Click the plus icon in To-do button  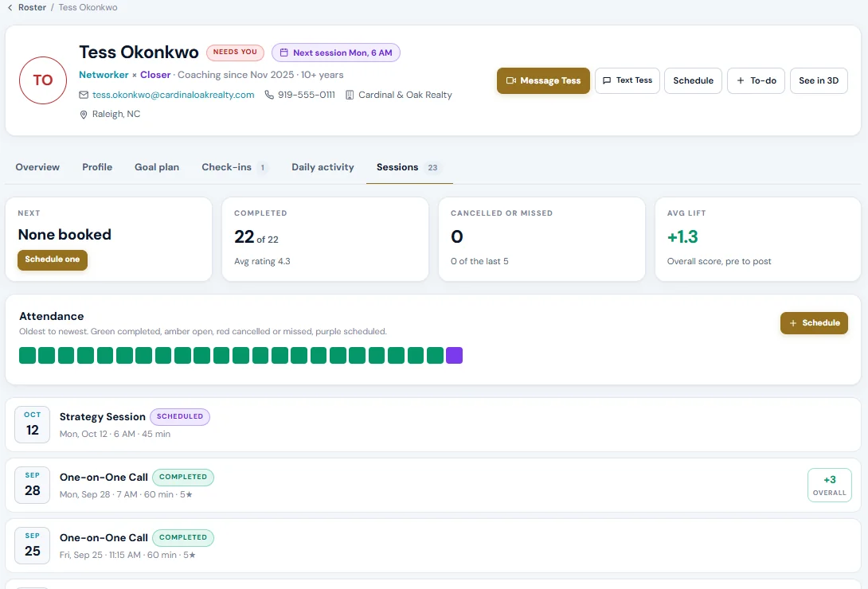tap(740, 80)
